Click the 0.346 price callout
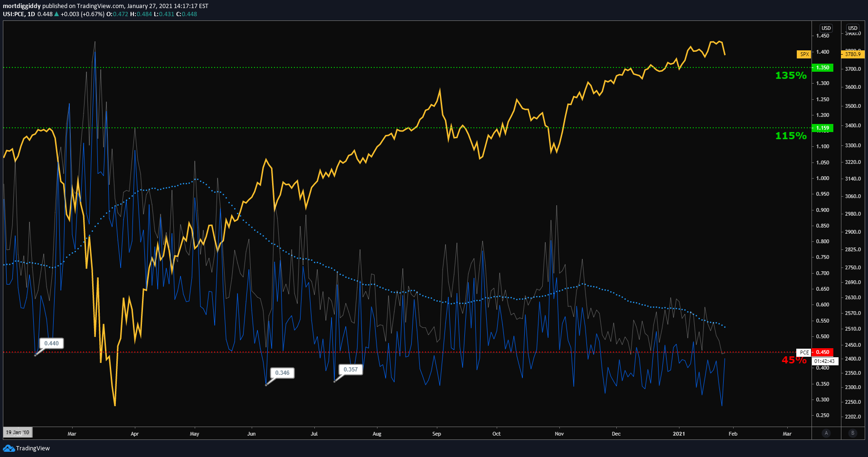868x457 pixels. (x=283, y=373)
